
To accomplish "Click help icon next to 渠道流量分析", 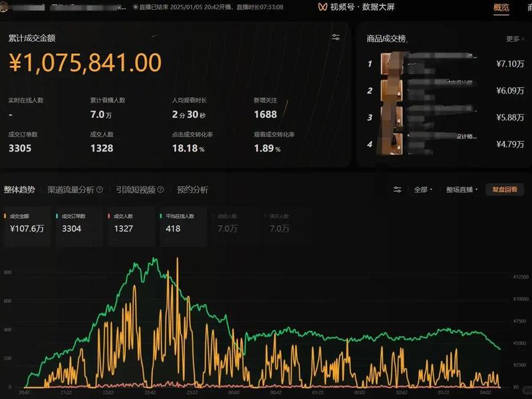I will click(100, 190).
